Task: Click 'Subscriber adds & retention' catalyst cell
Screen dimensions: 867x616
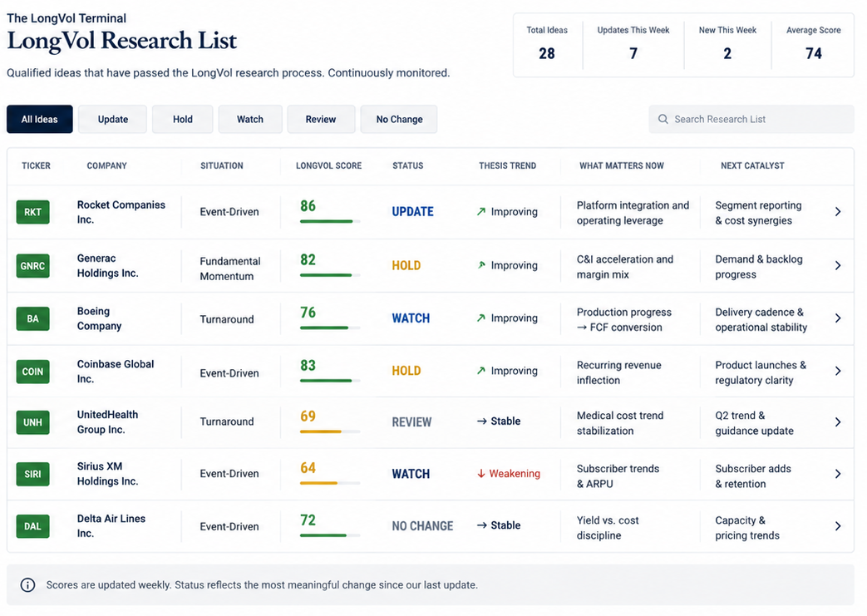Action: click(753, 476)
